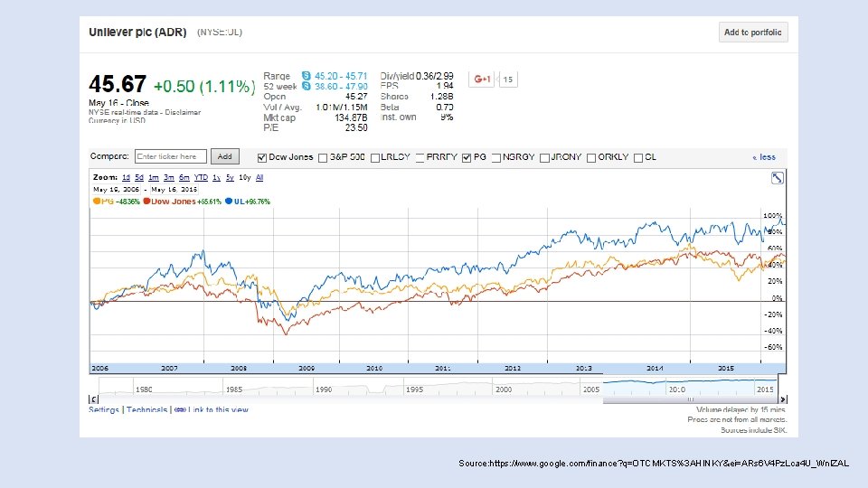Select the 1y zoom range
The height and width of the screenshot is (488, 868).
click(x=216, y=178)
